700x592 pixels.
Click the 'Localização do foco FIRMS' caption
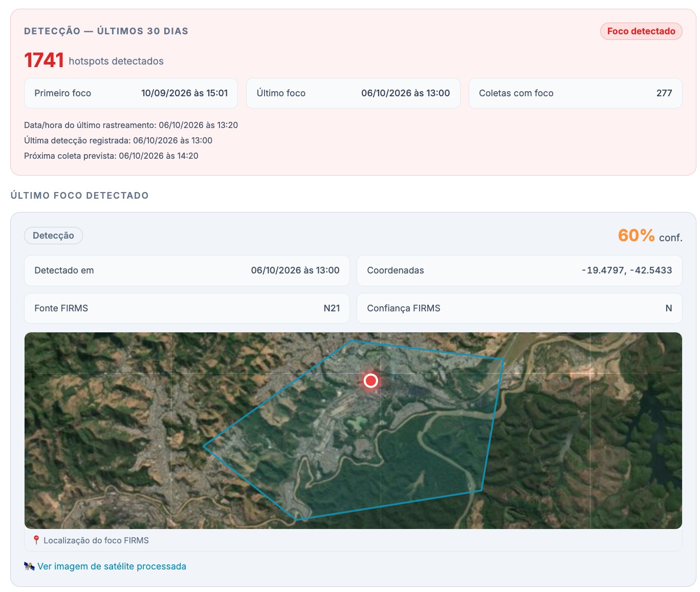tap(96, 540)
